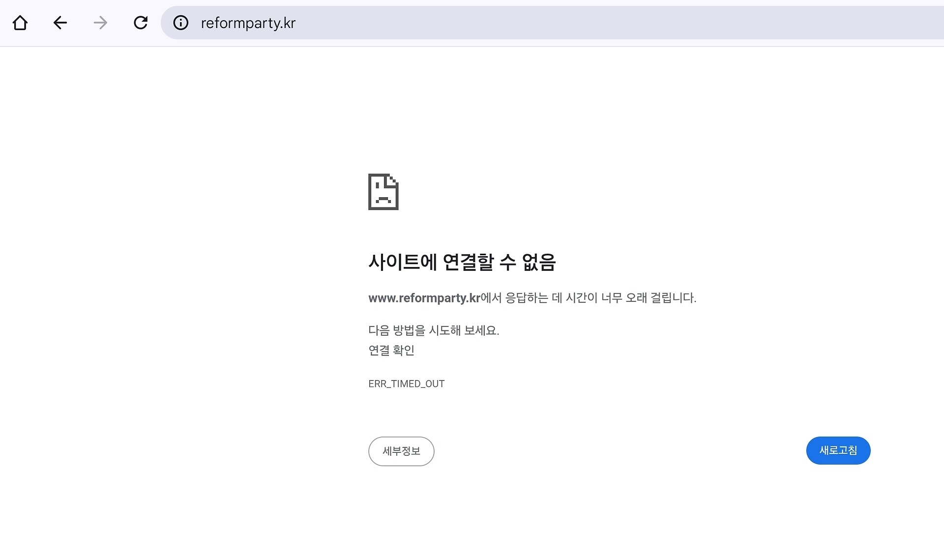The height and width of the screenshot is (560, 944).
Task: Click the word 없음 in the heading
Action: 538,262
